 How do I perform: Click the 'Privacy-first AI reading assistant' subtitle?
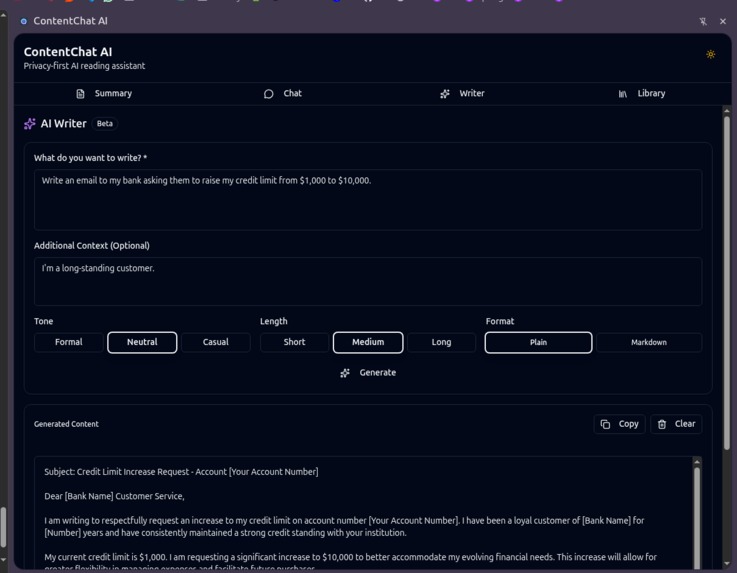tap(84, 66)
